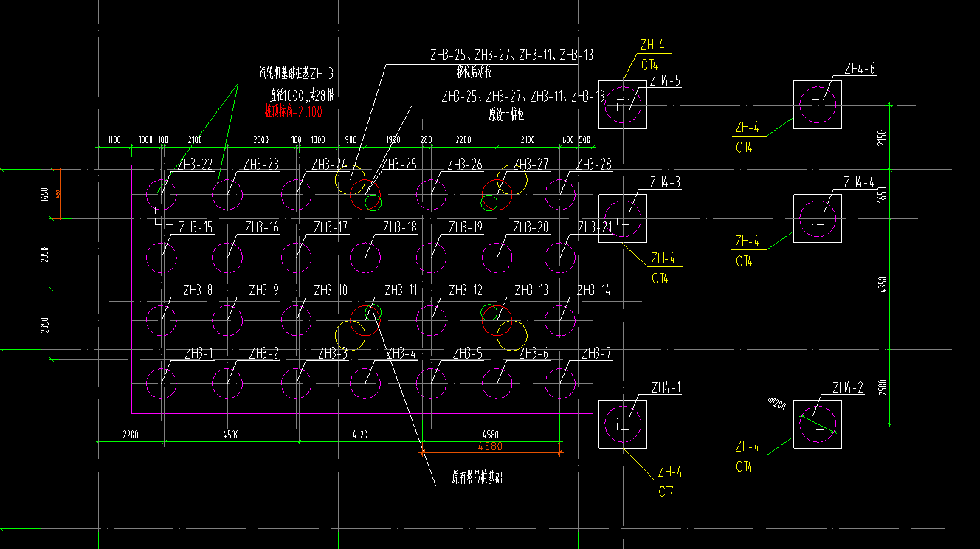This screenshot has height=549, width=980.
Task: Select pile label ZH3-26
Action: (465, 165)
